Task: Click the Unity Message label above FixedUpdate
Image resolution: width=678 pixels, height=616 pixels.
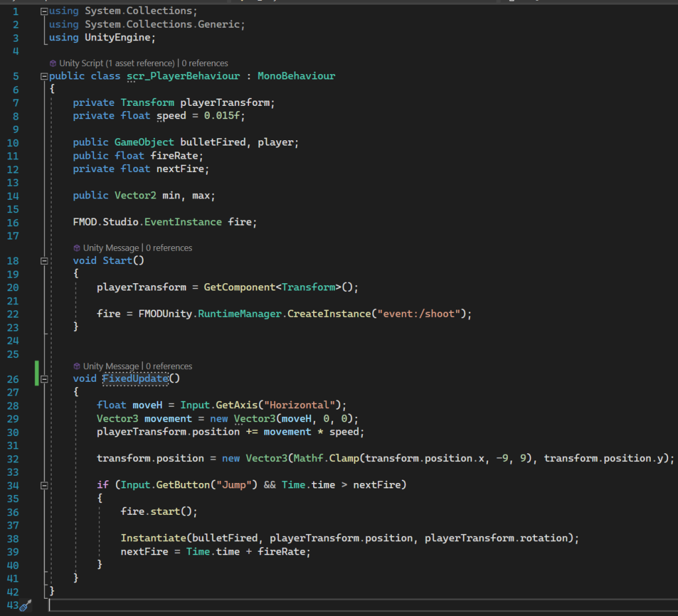Action: tap(111, 367)
